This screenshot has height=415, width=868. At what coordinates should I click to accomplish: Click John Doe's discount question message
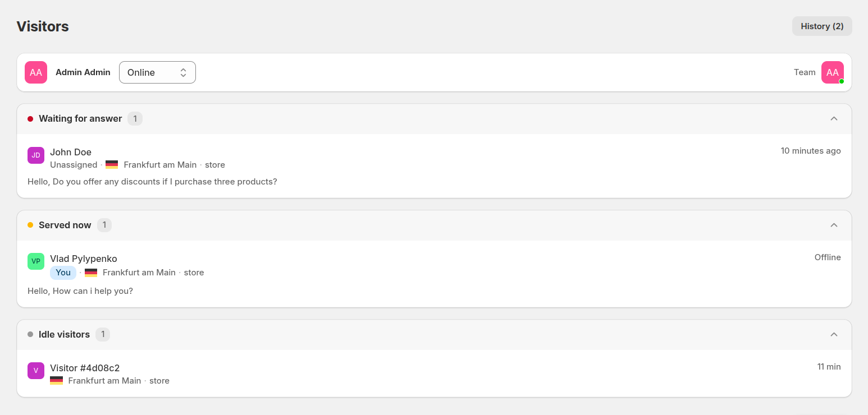tap(152, 182)
